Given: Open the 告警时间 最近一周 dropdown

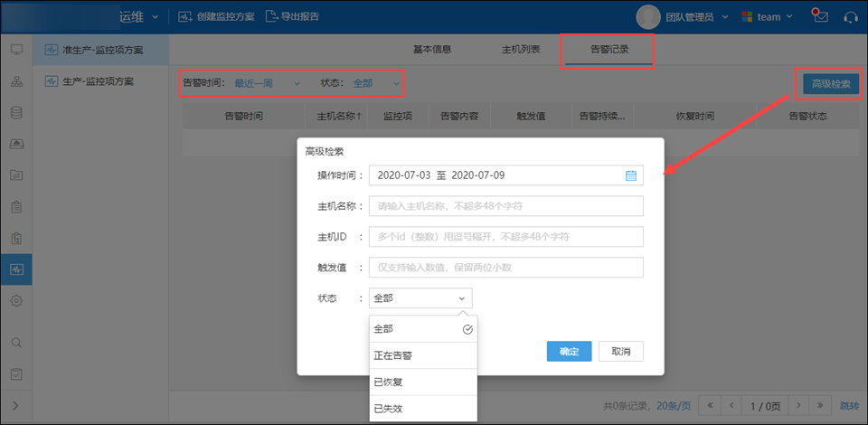Looking at the screenshot, I should [x=267, y=83].
